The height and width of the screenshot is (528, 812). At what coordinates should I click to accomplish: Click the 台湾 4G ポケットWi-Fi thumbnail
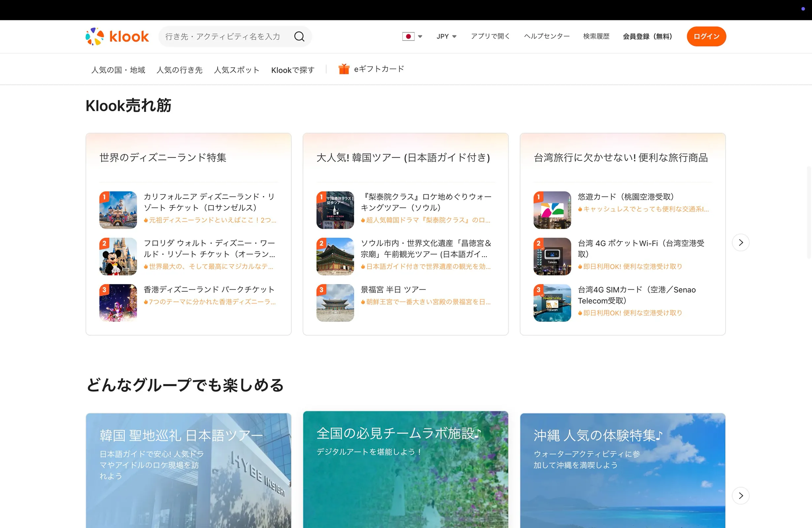(x=552, y=256)
